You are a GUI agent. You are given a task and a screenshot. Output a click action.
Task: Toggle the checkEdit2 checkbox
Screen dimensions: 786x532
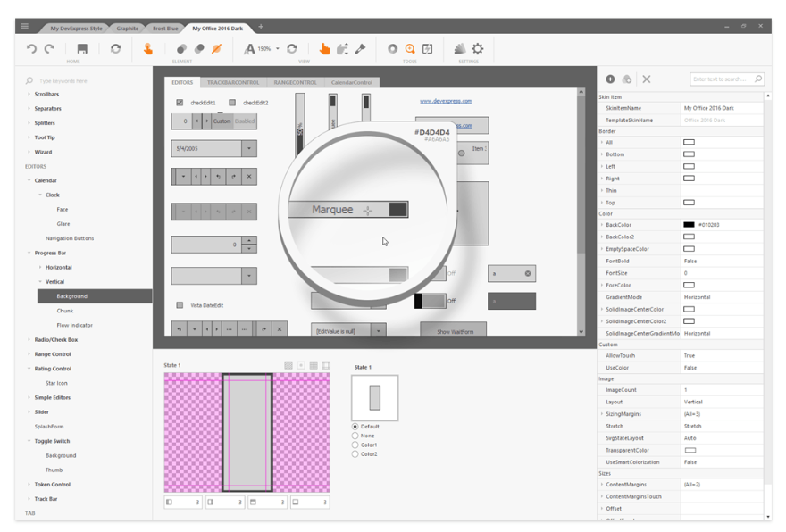[x=232, y=102]
